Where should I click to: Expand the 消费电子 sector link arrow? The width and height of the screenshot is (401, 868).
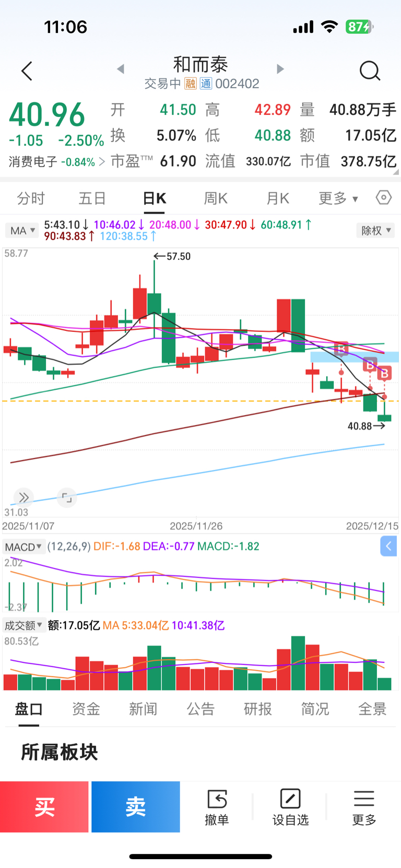click(102, 162)
